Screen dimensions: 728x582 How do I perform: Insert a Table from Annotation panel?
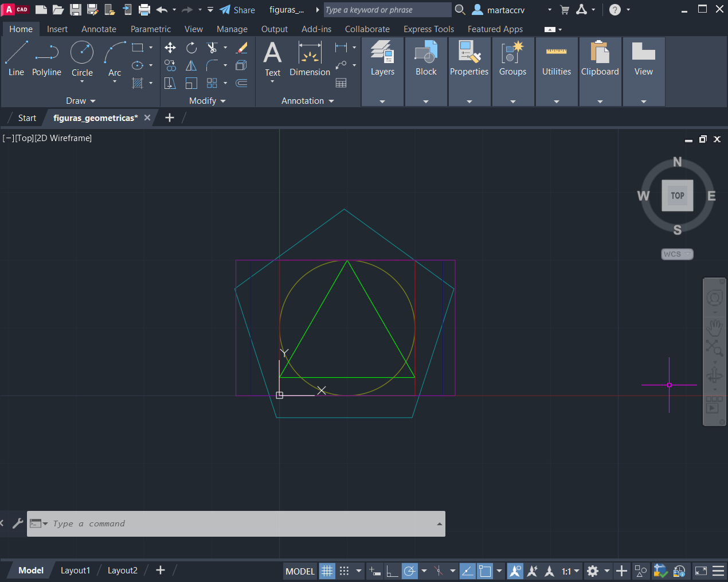coord(341,83)
